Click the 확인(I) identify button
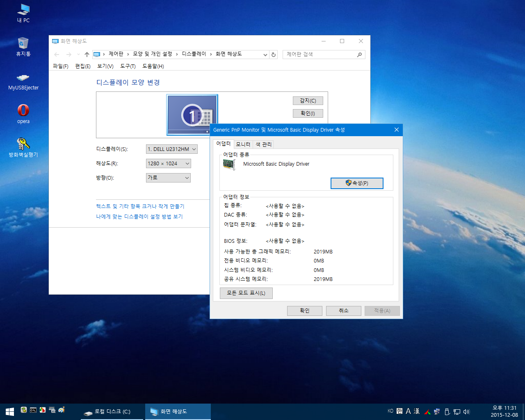Viewport: 525px width, 420px height. tap(308, 113)
